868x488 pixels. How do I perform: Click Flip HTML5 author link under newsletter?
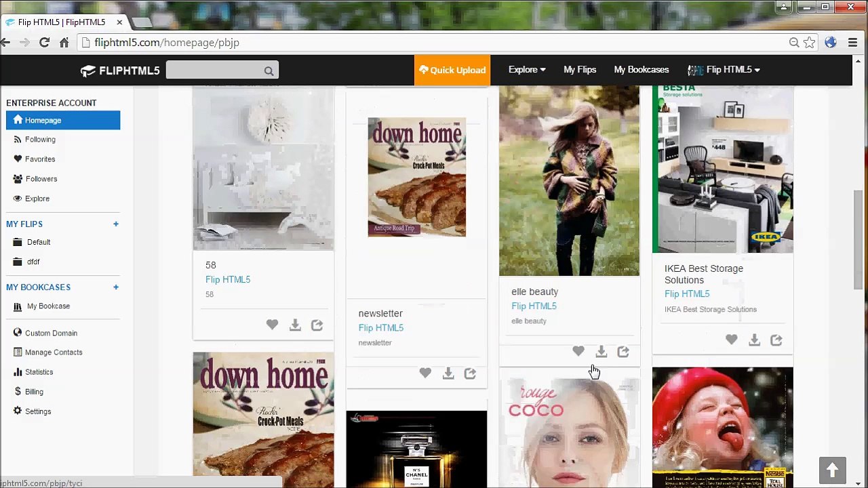pos(381,328)
